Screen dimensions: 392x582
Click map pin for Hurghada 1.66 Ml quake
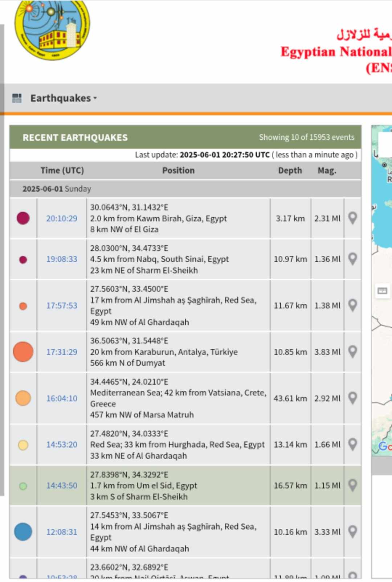[x=352, y=444]
